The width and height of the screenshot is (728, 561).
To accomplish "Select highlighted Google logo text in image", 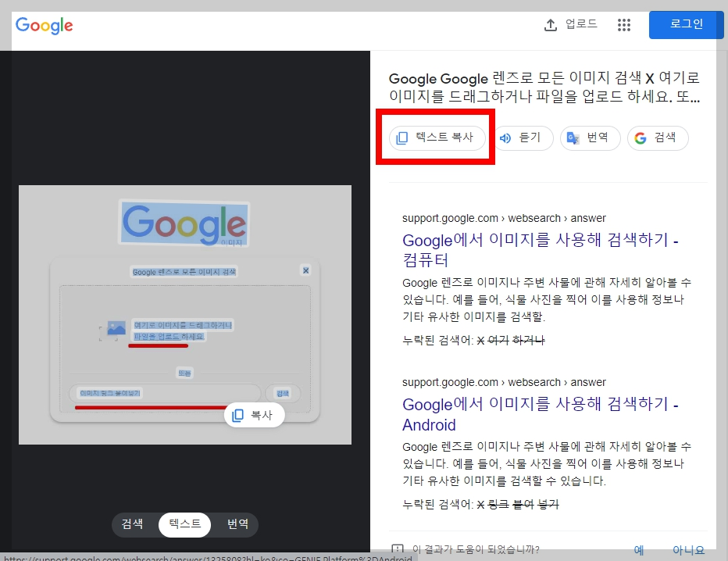I will coord(184,223).
